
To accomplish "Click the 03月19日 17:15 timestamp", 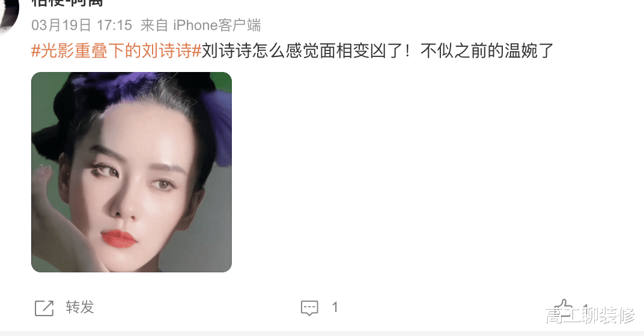I will click(x=82, y=25).
